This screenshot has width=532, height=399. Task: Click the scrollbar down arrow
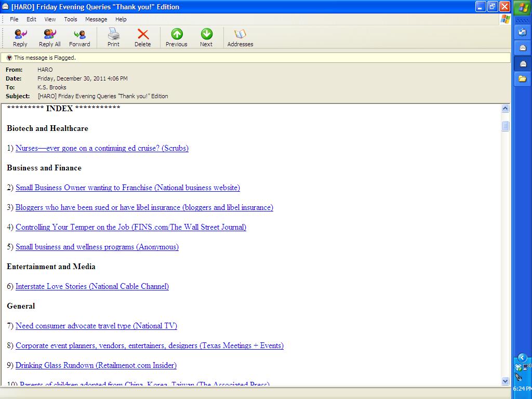tap(505, 381)
